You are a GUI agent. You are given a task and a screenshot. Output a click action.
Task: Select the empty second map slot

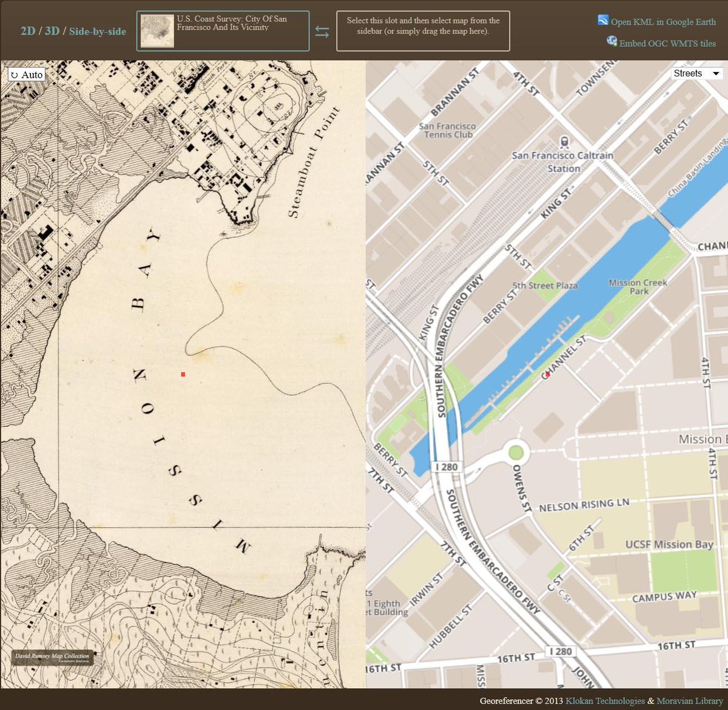(x=423, y=31)
